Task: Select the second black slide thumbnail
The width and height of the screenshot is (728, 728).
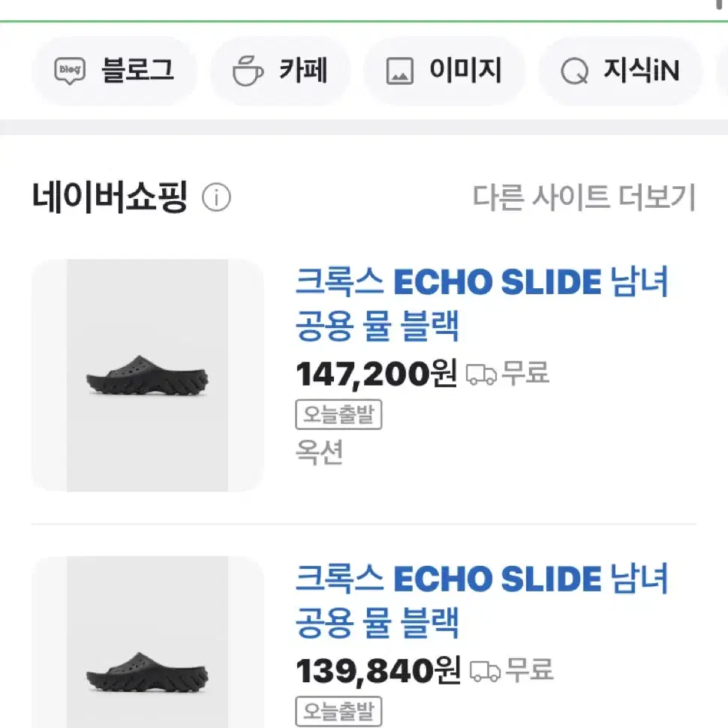Action: click(x=148, y=642)
